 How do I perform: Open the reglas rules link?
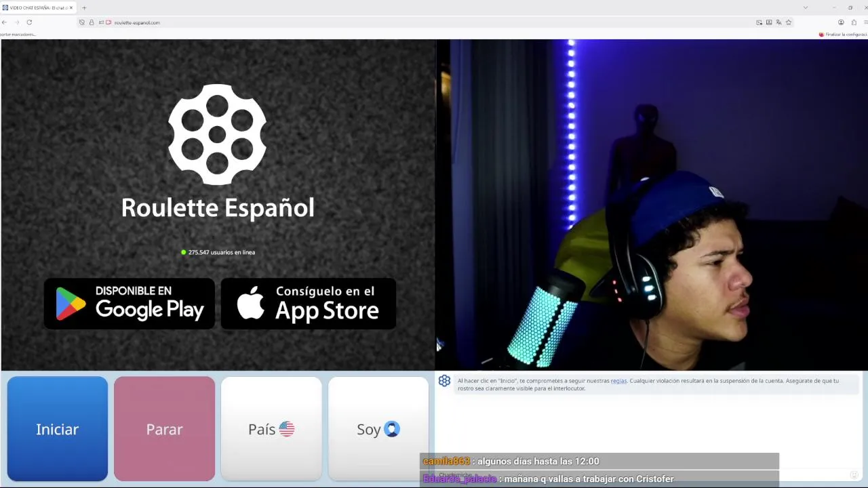tap(618, 381)
